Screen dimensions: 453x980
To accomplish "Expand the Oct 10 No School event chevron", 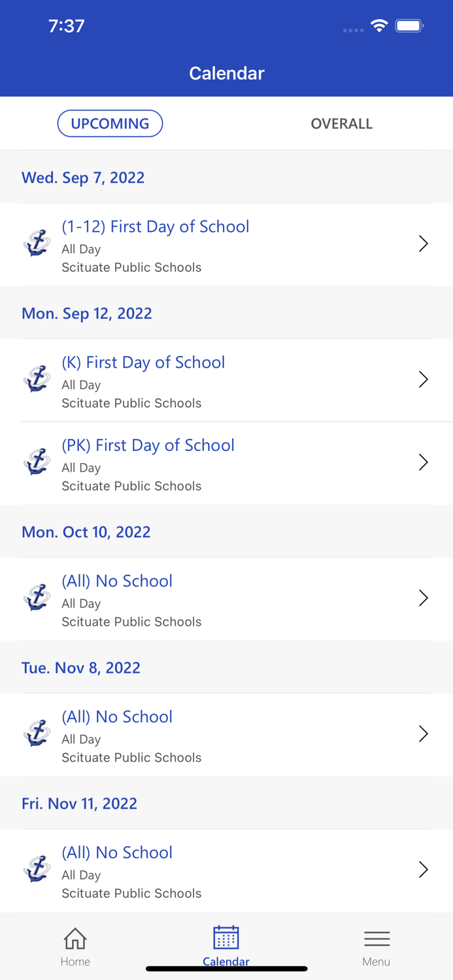I will 424,598.
